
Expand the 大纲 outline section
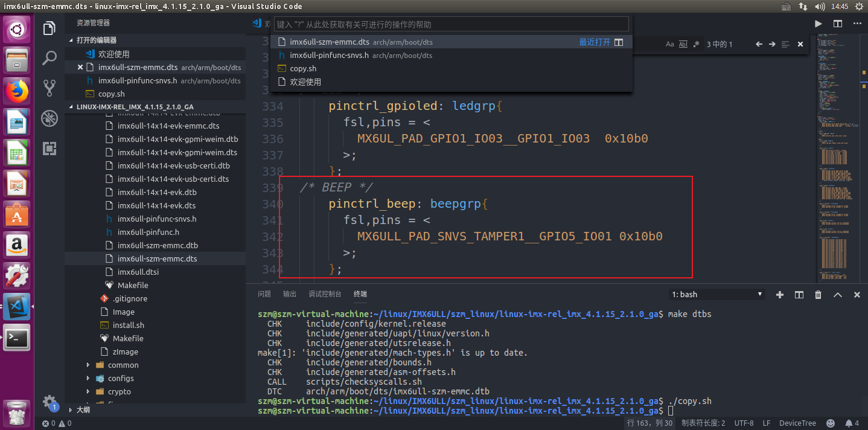pos(155,409)
